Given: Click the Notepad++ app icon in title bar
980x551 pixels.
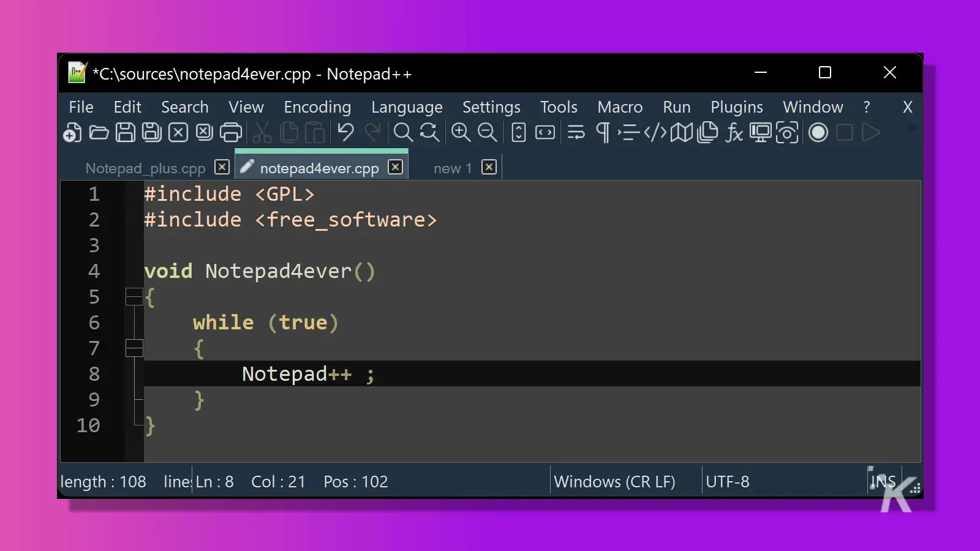Looking at the screenshot, I should click(77, 72).
